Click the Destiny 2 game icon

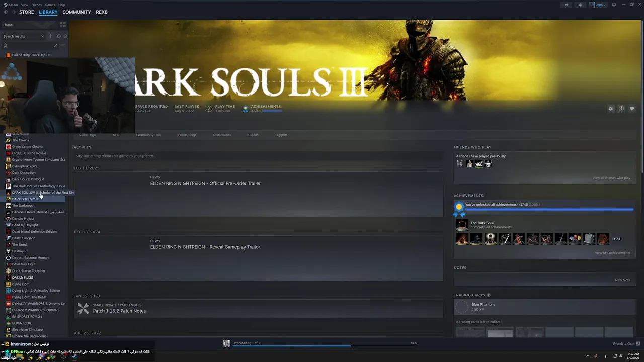[8, 251]
